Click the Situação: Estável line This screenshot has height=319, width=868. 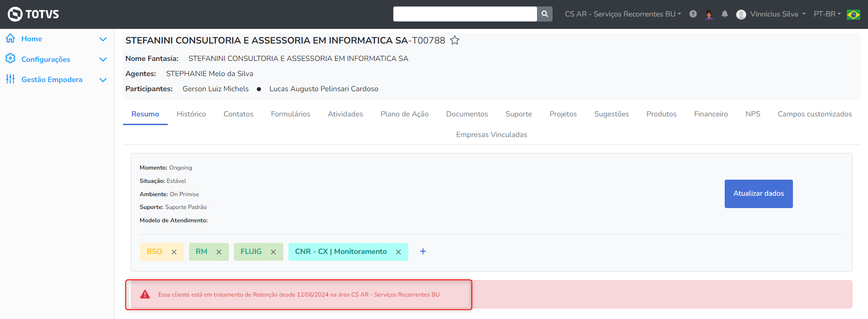pyautogui.click(x=163, y=181)
